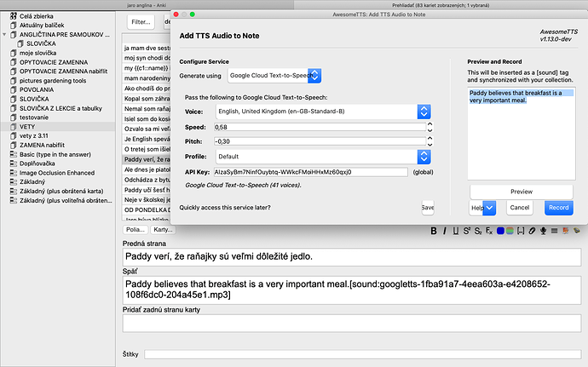Toggle bold formatting in editor toolbar

(x=434, y=231)
